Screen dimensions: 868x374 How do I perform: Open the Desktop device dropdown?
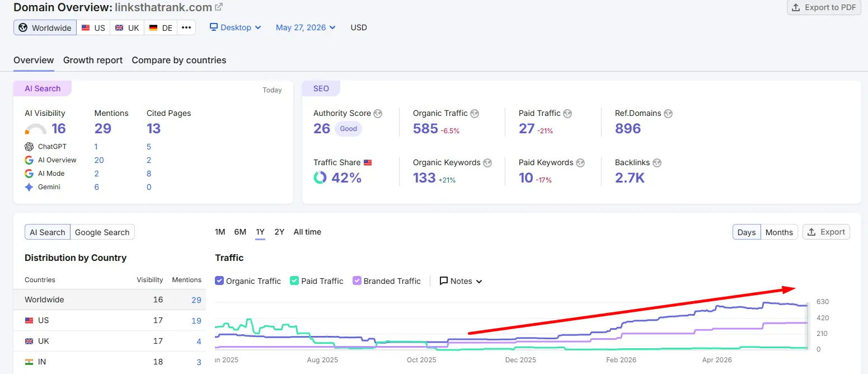tap(235, 27)
